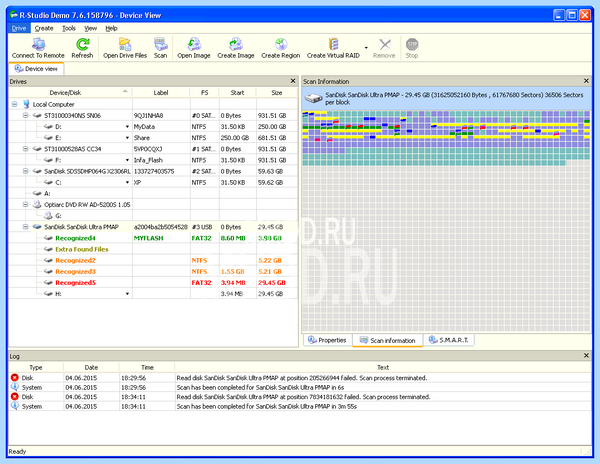Switch to the S.M.A.R.T. tab
Screen dimensions: 600x464
point(449,340)
